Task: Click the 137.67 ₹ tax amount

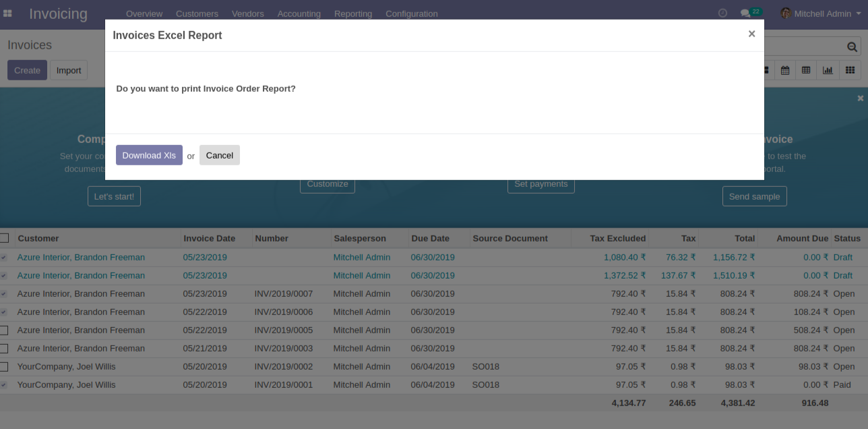Action: 678,276
